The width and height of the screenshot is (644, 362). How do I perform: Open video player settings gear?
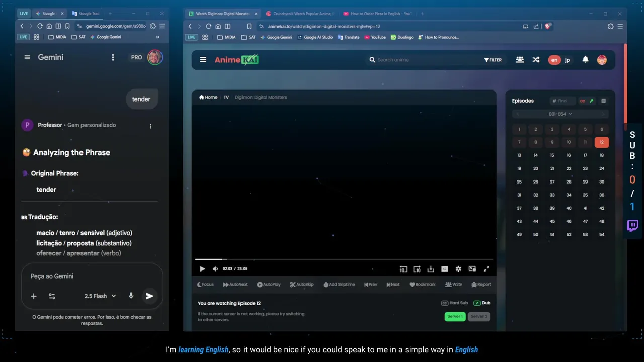pos(458,269)
